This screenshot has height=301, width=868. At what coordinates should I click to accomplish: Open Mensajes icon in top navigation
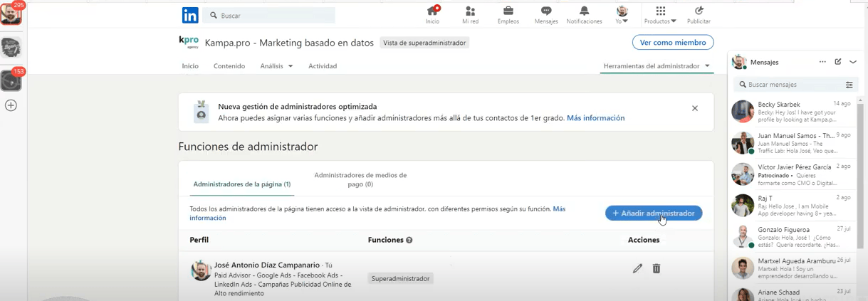pos(546,14)
